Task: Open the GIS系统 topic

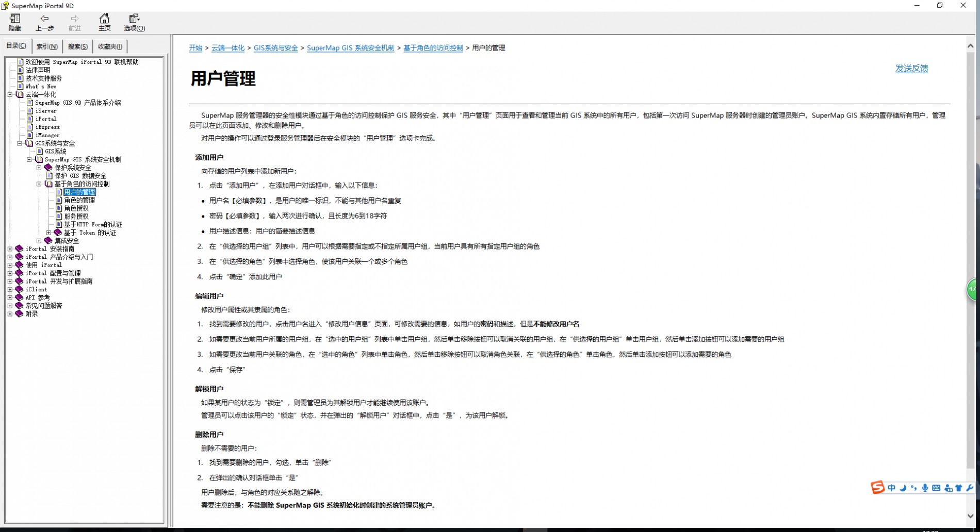Action: 56,152
